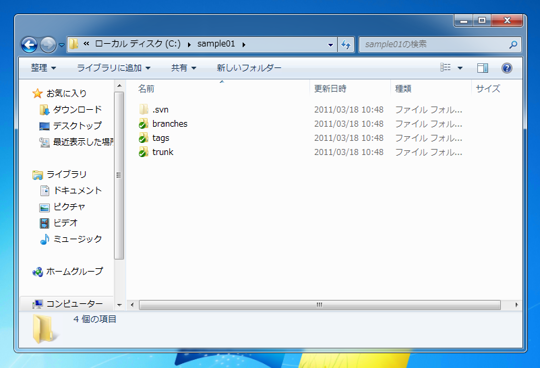Image resolution: width=540 pixels, height=368 pixels.
Task: Open コンピューター in the sidebar
Action: click(74, 304)
